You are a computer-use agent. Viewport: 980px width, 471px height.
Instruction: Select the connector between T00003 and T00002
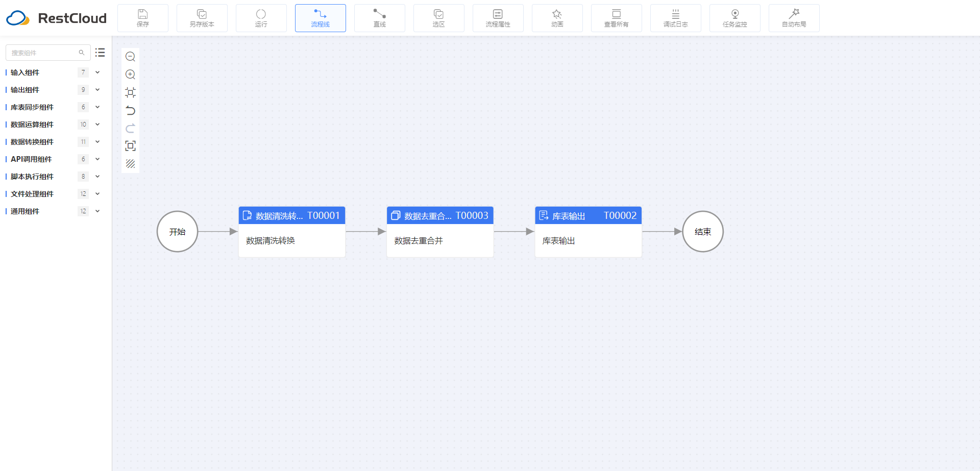(514, 232)
